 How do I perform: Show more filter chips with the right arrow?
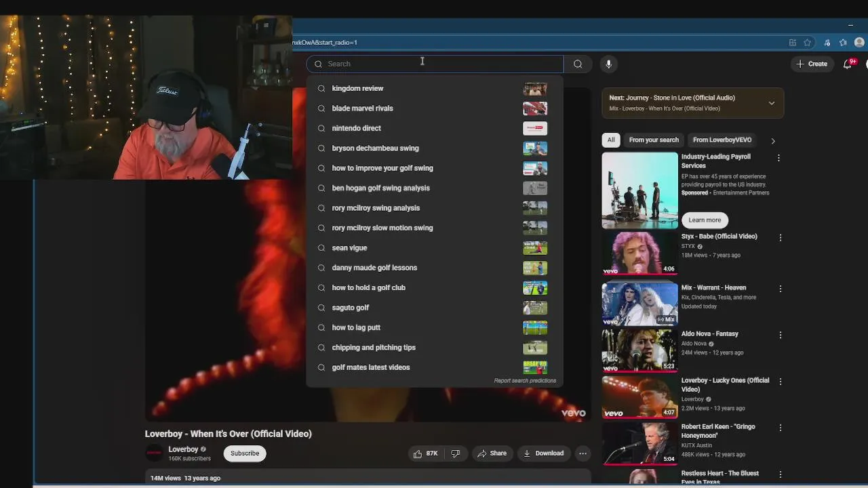(773, 140)
